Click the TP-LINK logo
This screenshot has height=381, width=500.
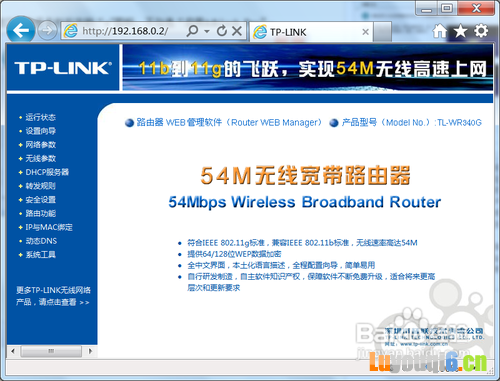(63, 68)
